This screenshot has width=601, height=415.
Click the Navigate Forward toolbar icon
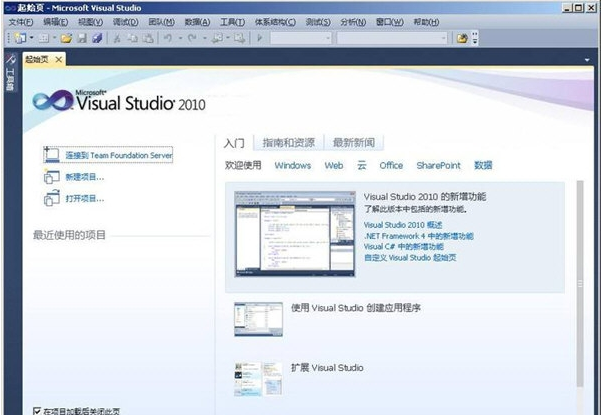point(240,38)
